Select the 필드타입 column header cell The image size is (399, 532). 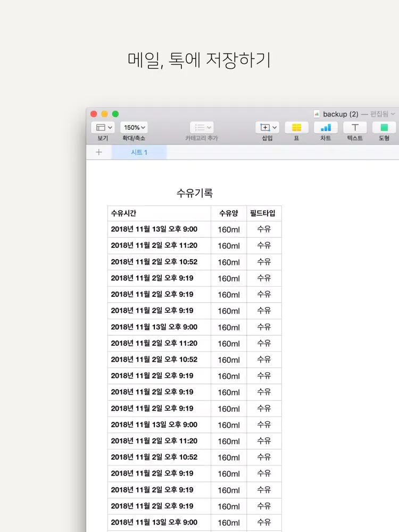tap(264, 213)
